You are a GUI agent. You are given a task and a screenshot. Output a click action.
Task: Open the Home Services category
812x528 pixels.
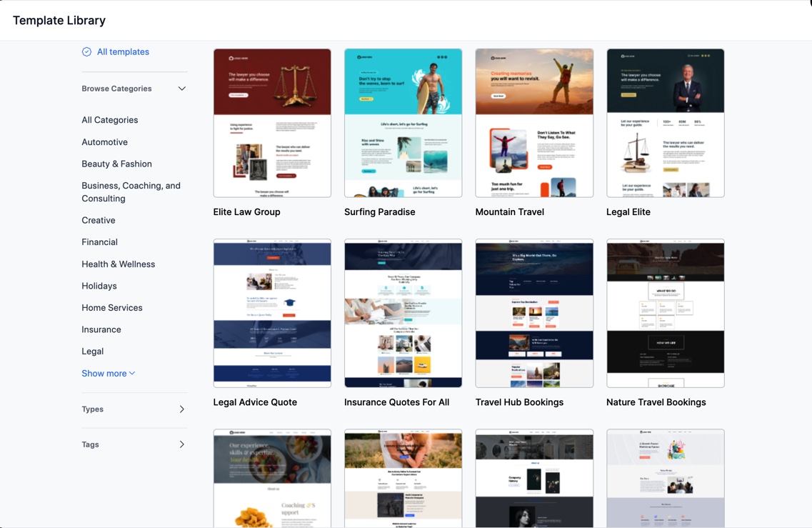click(x=112, y=308)
